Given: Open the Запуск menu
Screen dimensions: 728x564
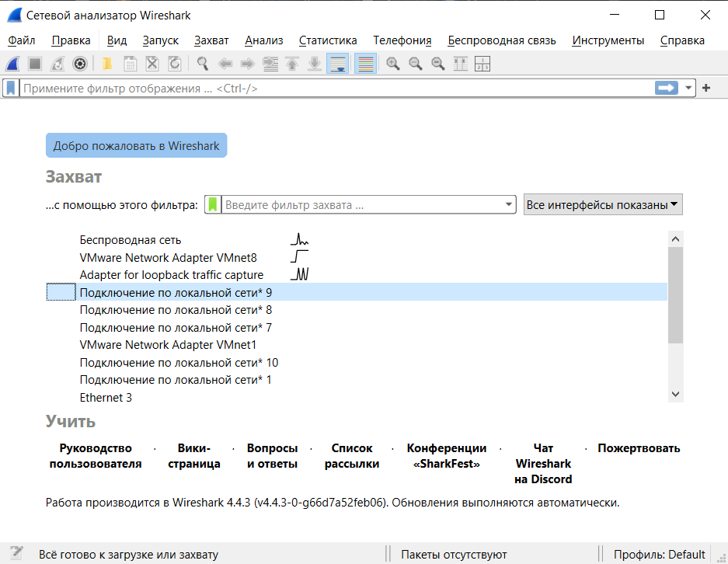Looking at the screenshot, I should pos(160,40).
